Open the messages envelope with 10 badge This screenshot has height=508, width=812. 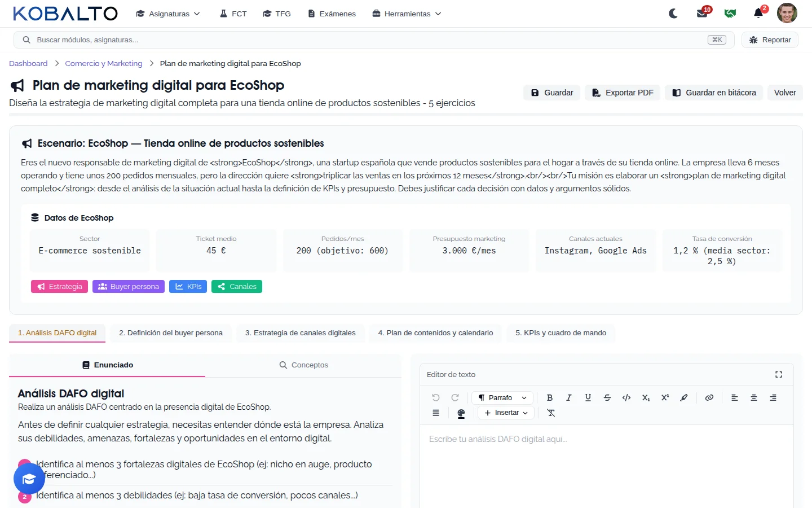click(702, 14)
